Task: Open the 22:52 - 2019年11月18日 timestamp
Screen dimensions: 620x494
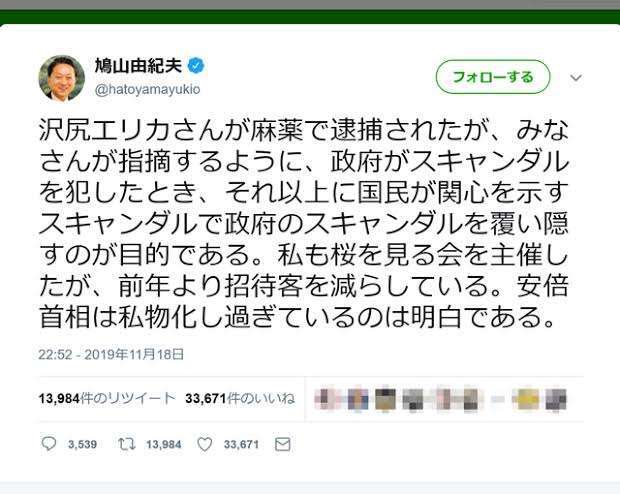Action: 111,354
